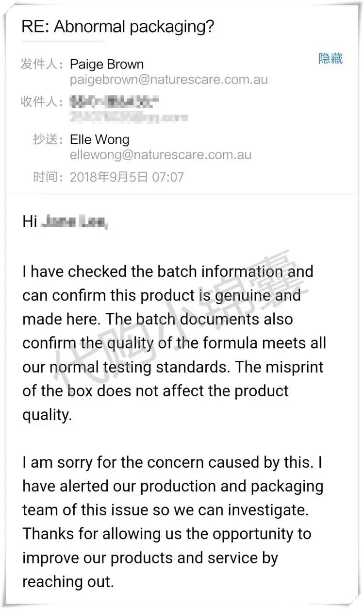Open sender contact Paige Brown
Image resolution: width=364 pixels, height=609 pixels.
pos(106,64)
